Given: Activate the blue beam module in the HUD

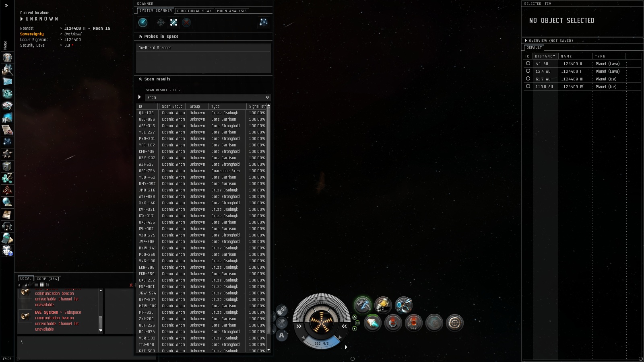Looking at the screenshot, I should pos(403,305).
